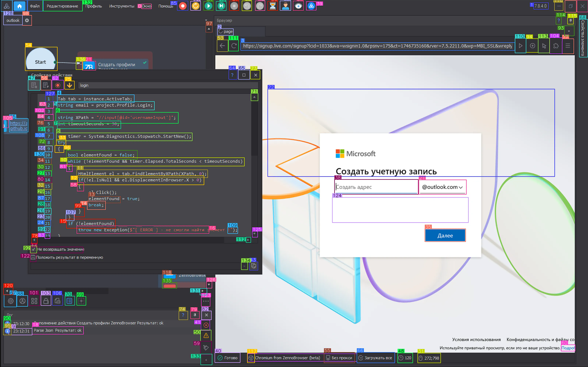Click the hourglass timeout icon
The width and height of the screenshot is (588, 367).
pos(273,6)
